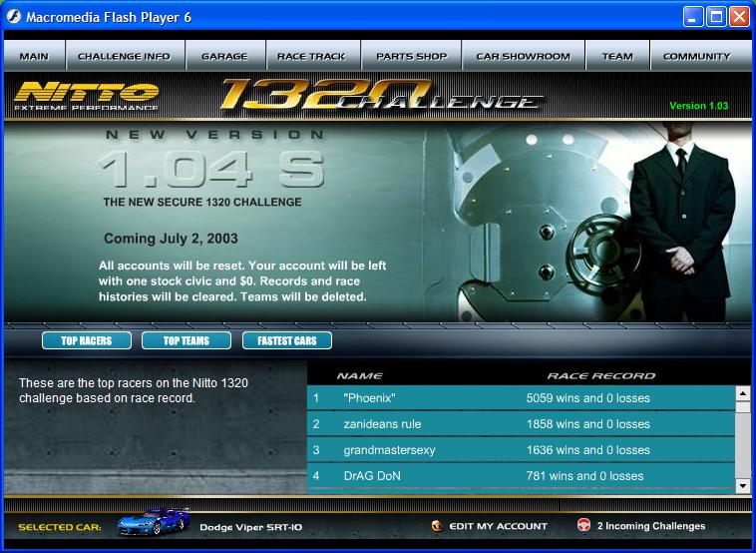The height and width of the screenshot is (553, 756).
Task: Click the 1636 wins and 0 losses record
Action: 587,450
